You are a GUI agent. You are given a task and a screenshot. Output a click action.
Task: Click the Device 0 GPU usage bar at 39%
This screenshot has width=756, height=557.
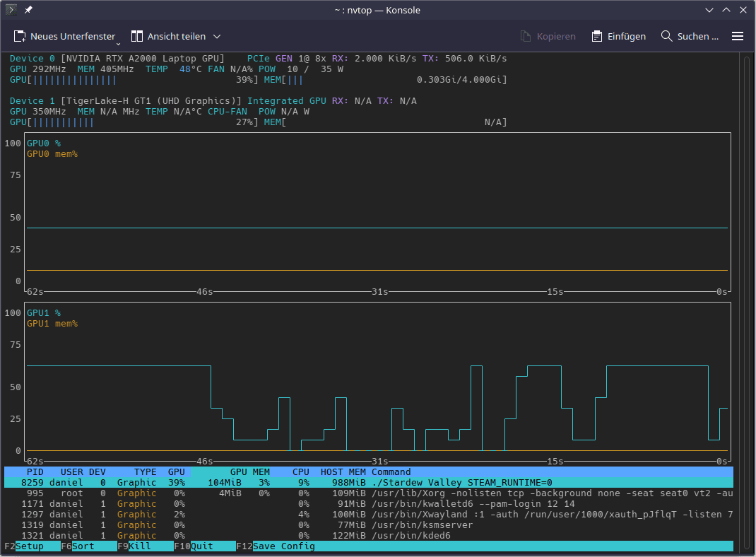(134, 80)
